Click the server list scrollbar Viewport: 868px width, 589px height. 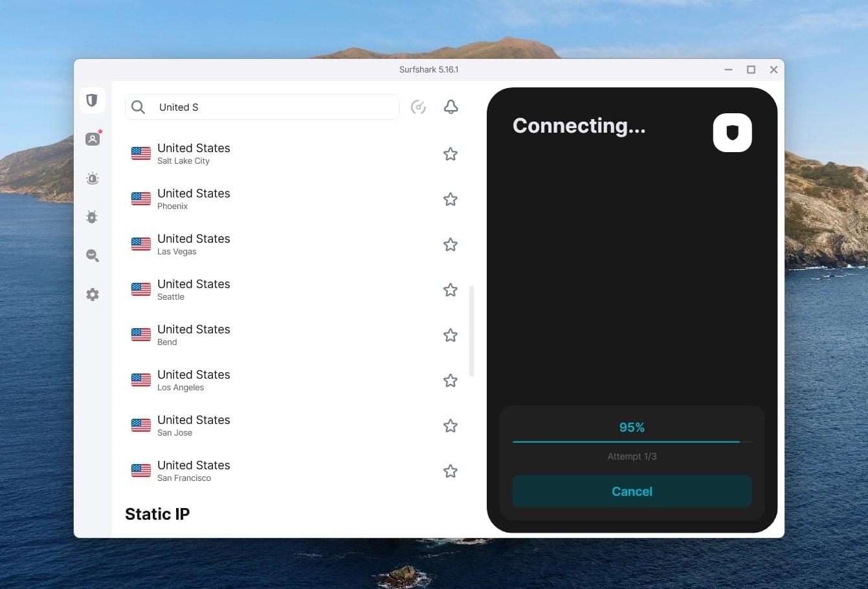pos(472,330)
